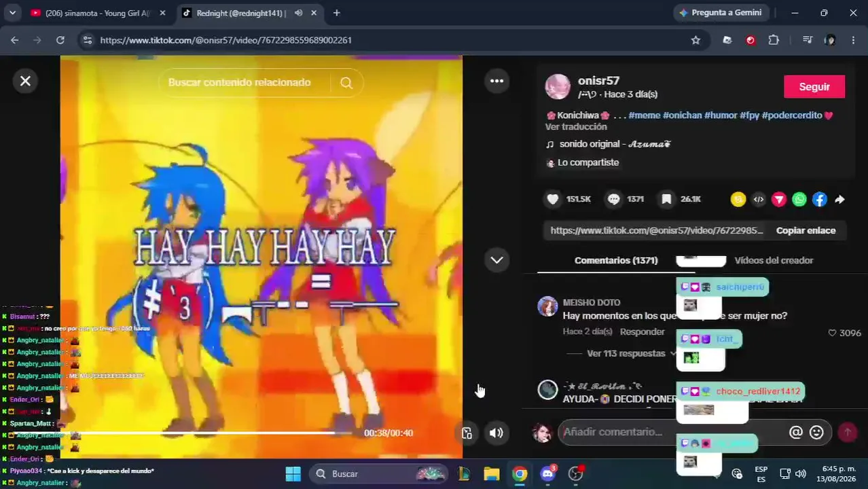868x489 pixels.
Task: Like the video with the heart icon
Action: pos(553,199)
